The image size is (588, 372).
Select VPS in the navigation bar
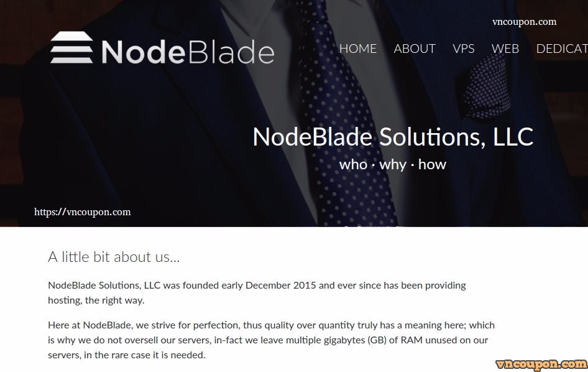(x=464, y=49)
